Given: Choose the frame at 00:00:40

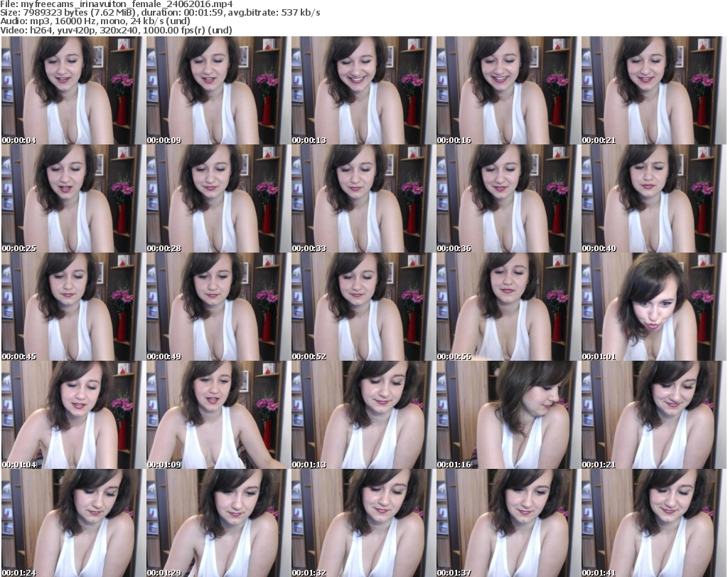Looking at the screenshot, I should point(654,198).
